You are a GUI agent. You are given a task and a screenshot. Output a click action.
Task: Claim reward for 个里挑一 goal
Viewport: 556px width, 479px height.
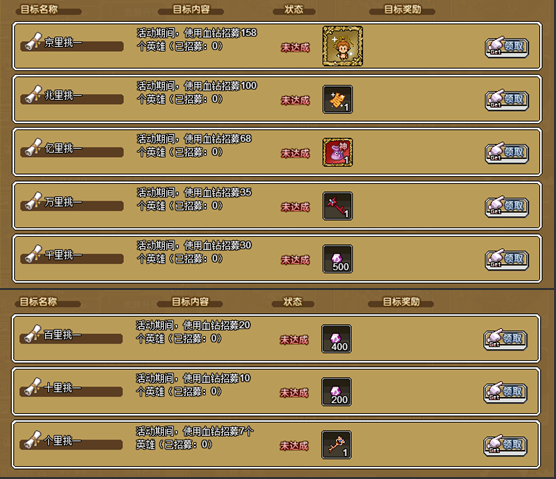505,445
